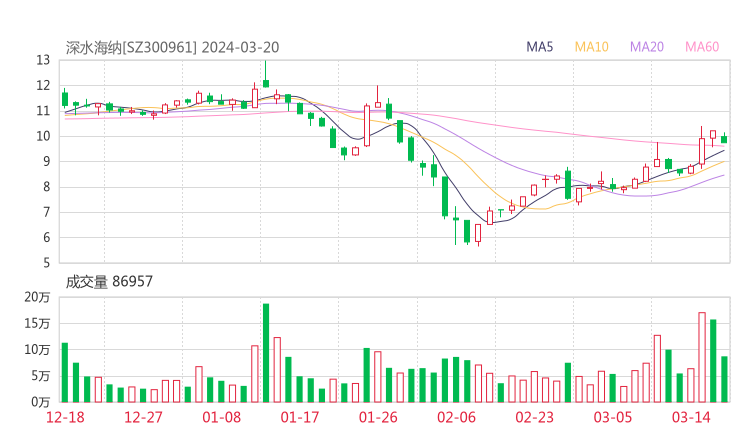Screen dimensions: 740x440
Task: Click the 01-08 date axis label
Action: pos(221,417)
